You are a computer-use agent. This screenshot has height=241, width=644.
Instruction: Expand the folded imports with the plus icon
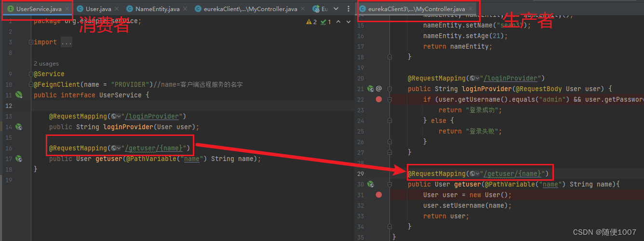pos(31,42)
